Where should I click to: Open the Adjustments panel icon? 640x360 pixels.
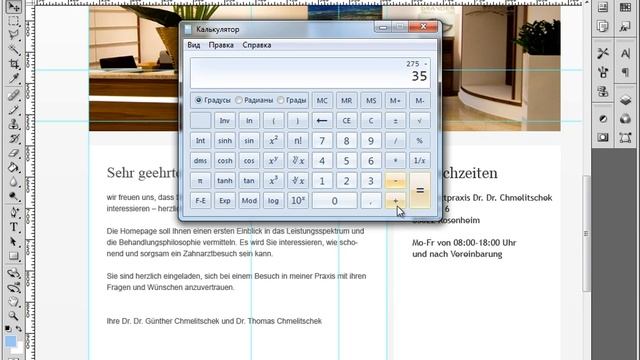pos(603,119)
